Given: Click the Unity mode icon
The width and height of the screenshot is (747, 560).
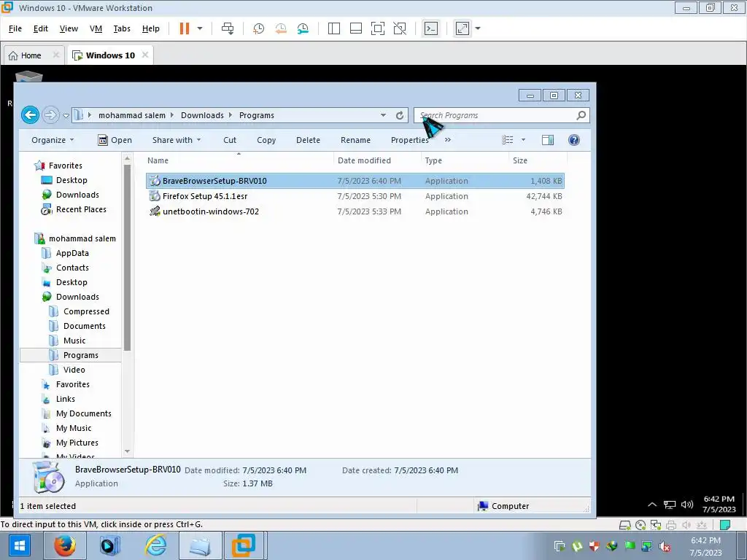Looking at the screenshot, I should point(400,28).
